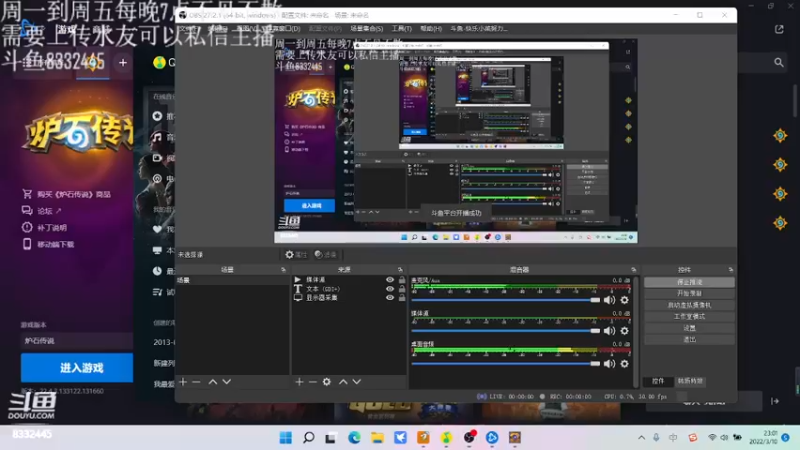Click the plus add-game icon in Battle.net tab bar
The height and width of the screenshot is (450, 800).
click(123, 62)
